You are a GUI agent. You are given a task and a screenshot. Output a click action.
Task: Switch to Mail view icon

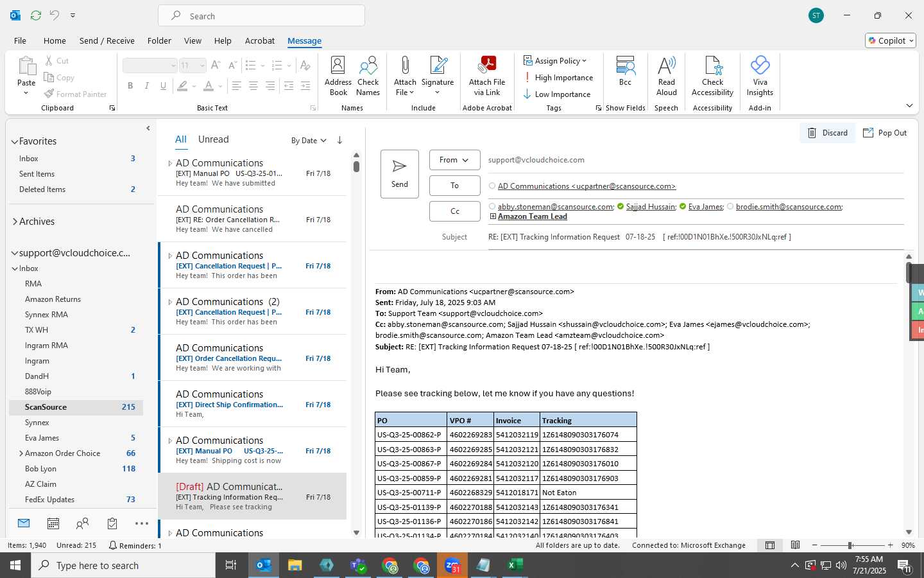pyautogui.click(x=24, y=523)
